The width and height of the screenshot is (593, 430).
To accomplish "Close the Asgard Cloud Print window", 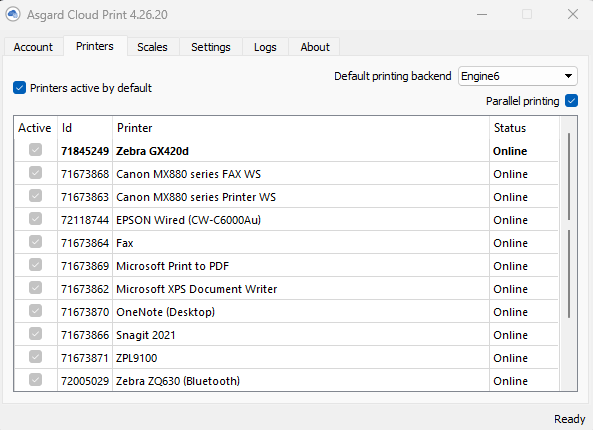I will (573, 14).
